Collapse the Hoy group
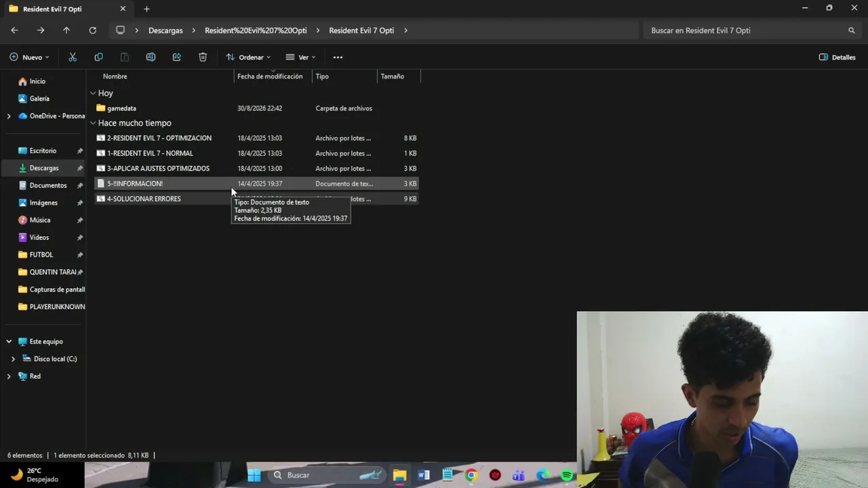 point(93,94)
